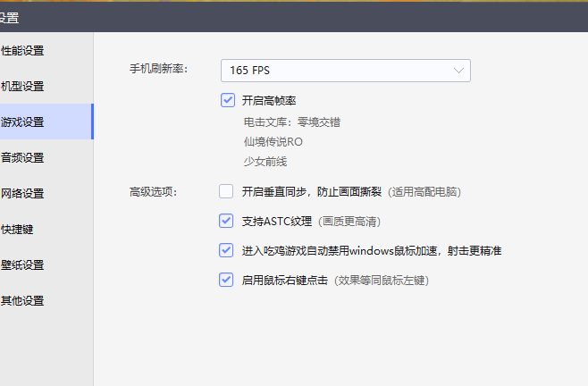Open the 其他设置 sidebar tab
This screenshot has width=588, height=386.
pos(24,301)
